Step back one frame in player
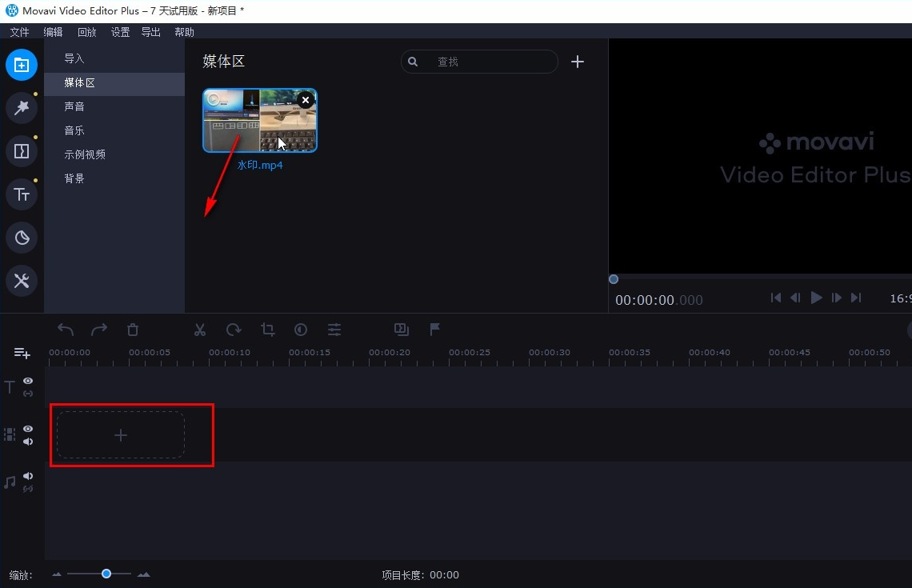 pos(795,298)
